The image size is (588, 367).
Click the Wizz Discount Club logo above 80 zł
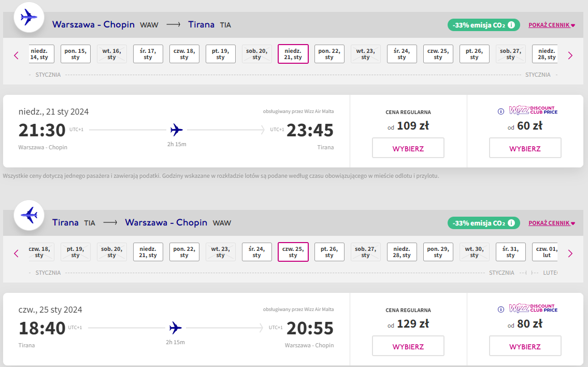(x=533, y=308)
